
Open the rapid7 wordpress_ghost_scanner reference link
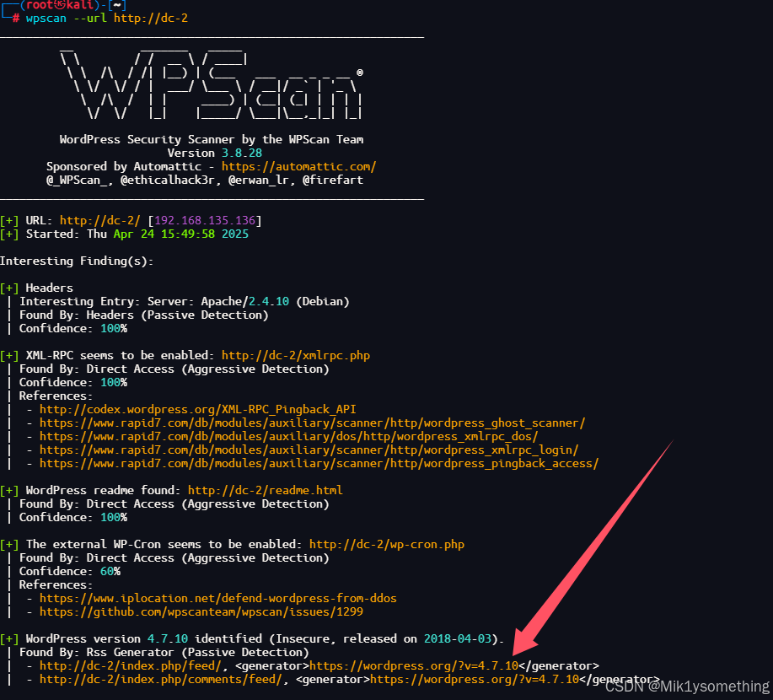point(312,423)
